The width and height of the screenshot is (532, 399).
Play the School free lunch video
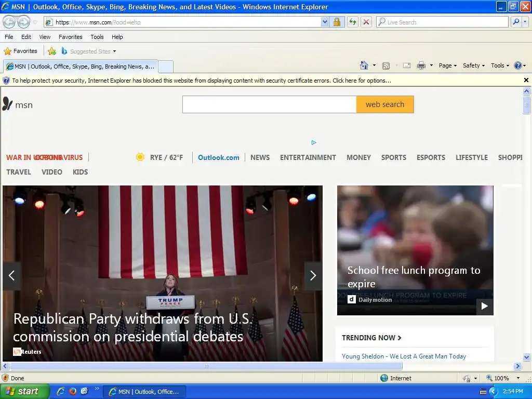tap(485, 307)
